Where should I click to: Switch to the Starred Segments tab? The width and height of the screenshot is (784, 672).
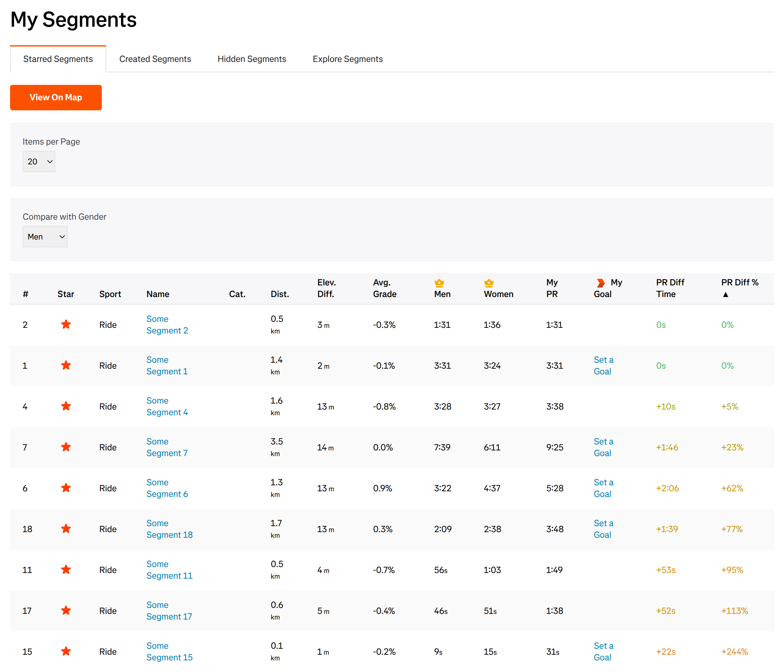pyautogui.click(x=58, y=59)
